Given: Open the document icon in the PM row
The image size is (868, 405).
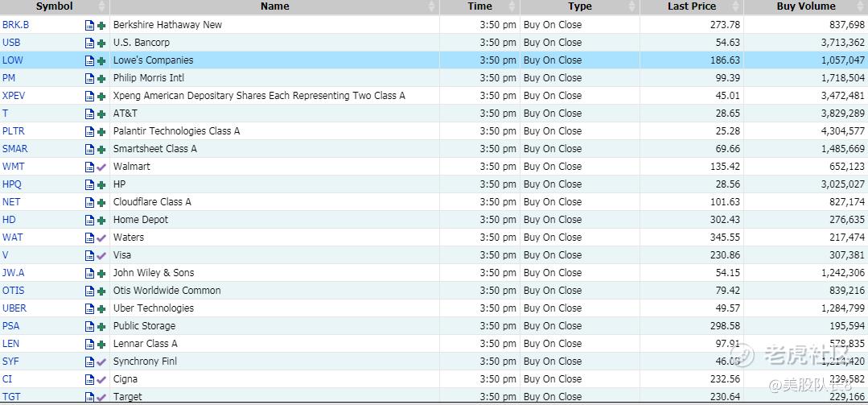Looking at the screenshot, I should [89, 78].
